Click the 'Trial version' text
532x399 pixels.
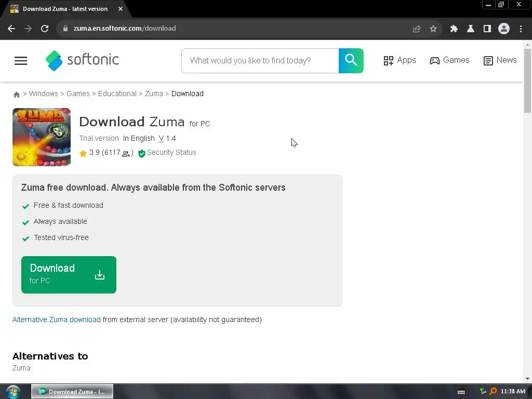[x=99, y=138]
